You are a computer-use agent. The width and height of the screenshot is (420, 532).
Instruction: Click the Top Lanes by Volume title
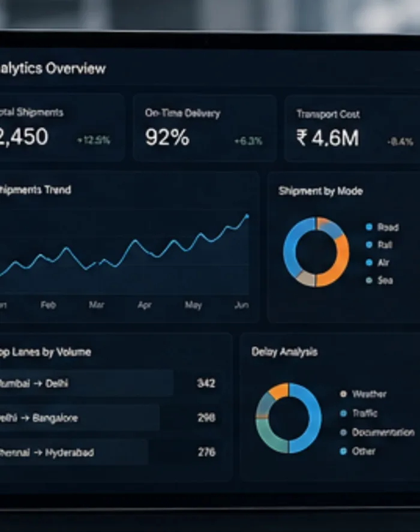pos(46,352)
